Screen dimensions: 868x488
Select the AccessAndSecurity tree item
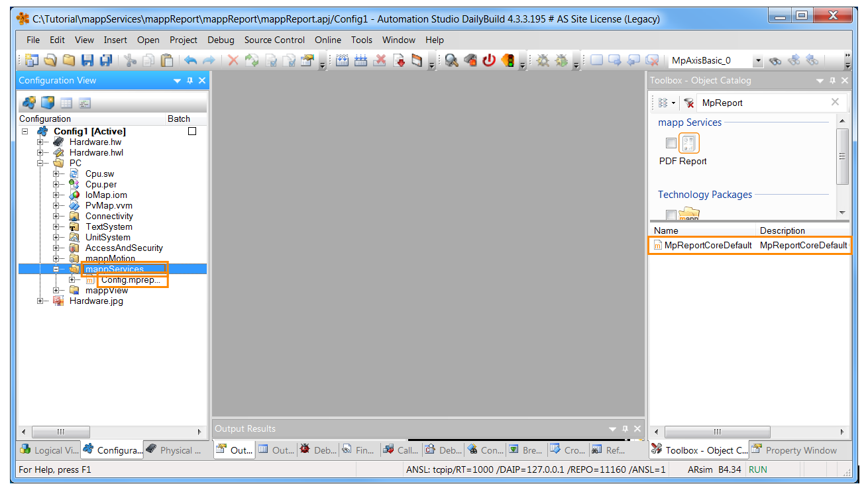[x=124, y=248]
